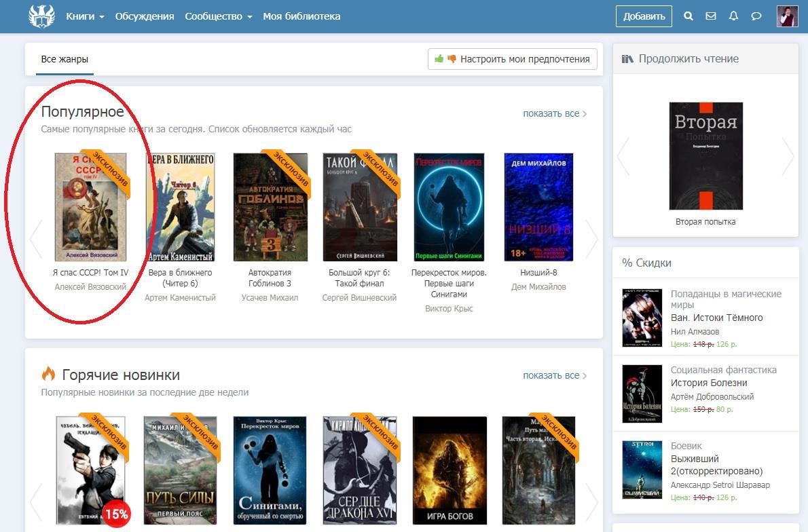808x532 pixels.
Task: Open notifications bell icon
Action: pyautogui.click(x=733, y=16)
